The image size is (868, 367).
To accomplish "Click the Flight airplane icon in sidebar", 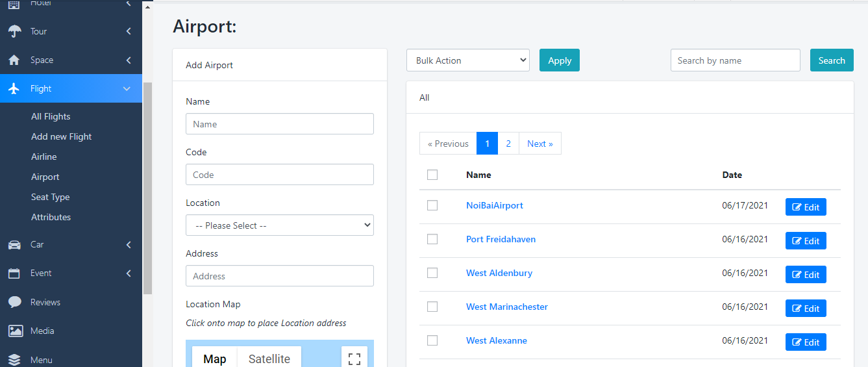I will click(14, 88).
